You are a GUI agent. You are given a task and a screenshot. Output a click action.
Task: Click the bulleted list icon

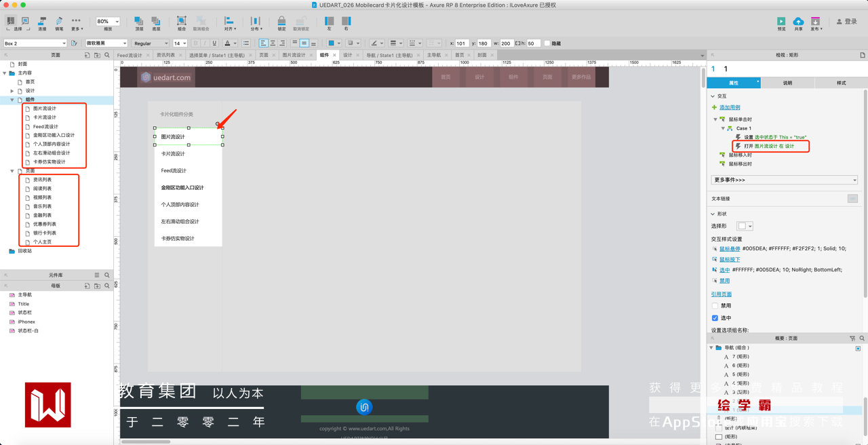point(245,43)
